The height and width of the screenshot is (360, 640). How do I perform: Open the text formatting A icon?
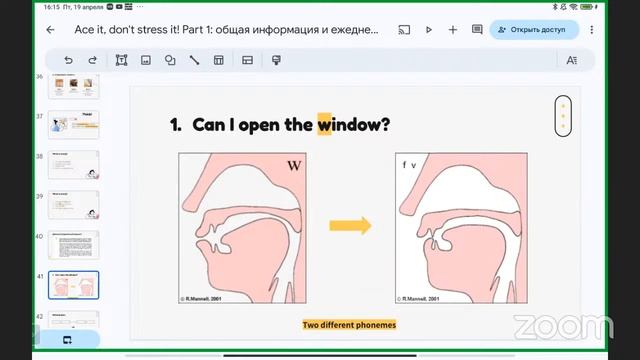point(571,60)
